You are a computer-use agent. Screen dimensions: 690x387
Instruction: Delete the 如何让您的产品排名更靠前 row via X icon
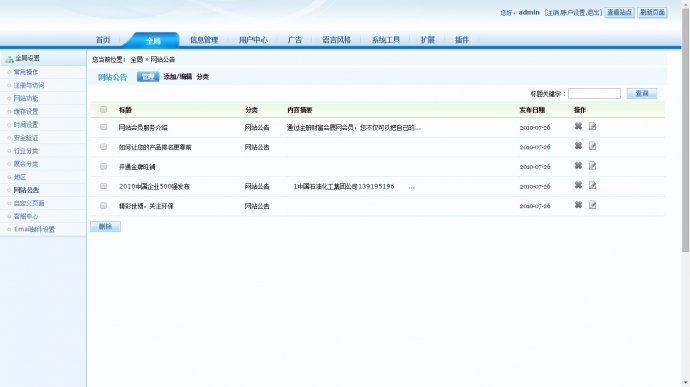pyautogui.click(x=578, y=146)
